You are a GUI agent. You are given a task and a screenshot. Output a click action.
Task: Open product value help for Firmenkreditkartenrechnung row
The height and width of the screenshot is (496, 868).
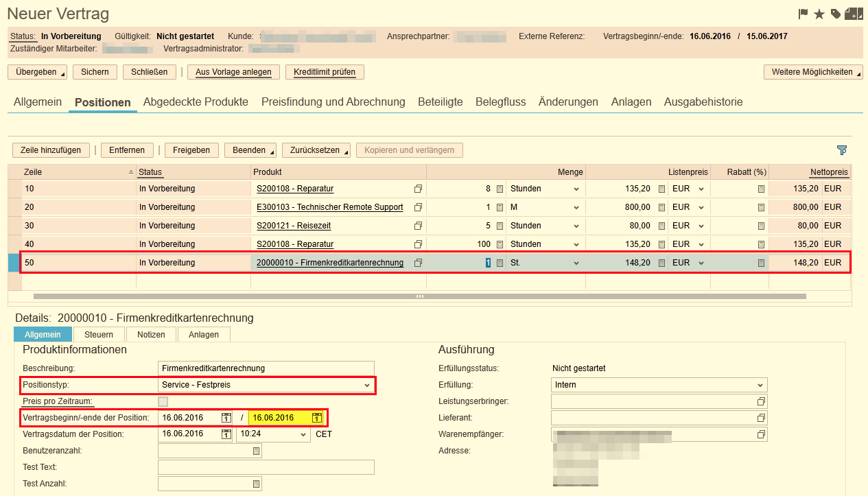pos(418,263)
